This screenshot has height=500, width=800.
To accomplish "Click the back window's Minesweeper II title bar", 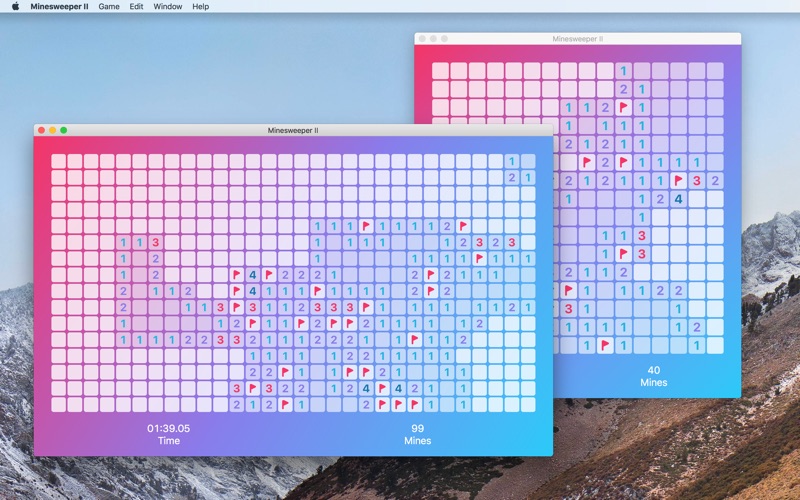I will pos(578,39).
